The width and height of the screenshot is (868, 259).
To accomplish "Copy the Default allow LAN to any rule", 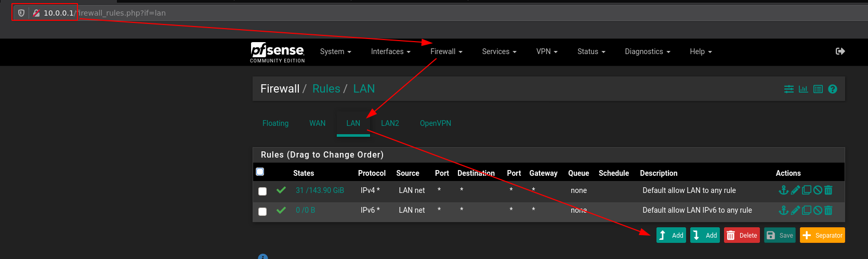I will coord(807,190).
